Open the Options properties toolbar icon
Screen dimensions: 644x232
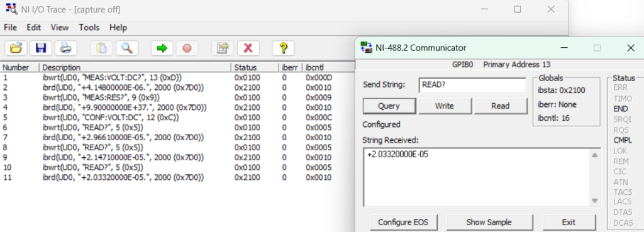222,48
